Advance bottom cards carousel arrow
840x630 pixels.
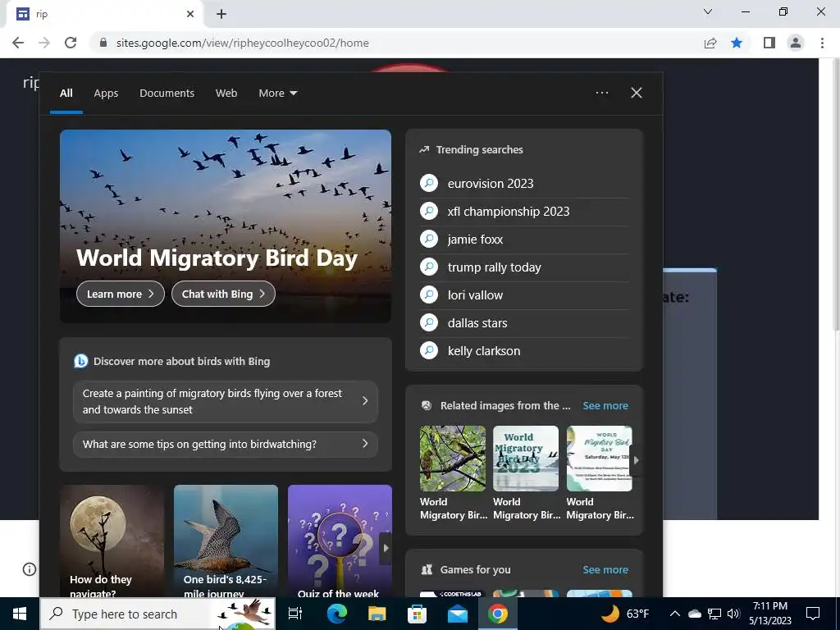point(386,548)
